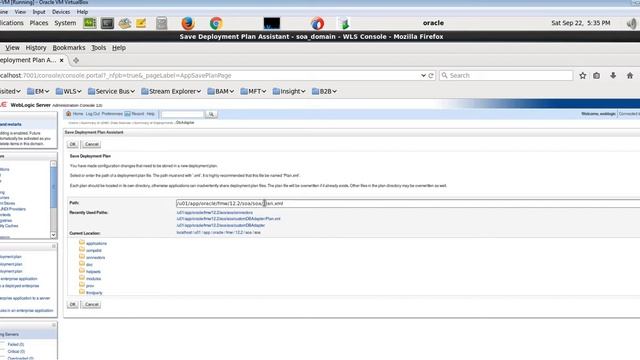
Task: Click the domain structure scrollbar thumb
Action: [53, 188]
